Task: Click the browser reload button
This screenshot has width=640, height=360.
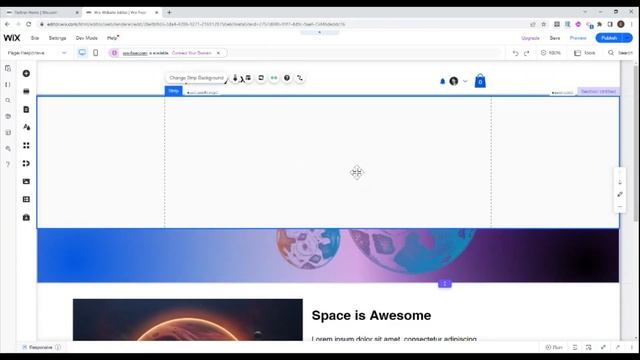Action: tap(29, 24)
